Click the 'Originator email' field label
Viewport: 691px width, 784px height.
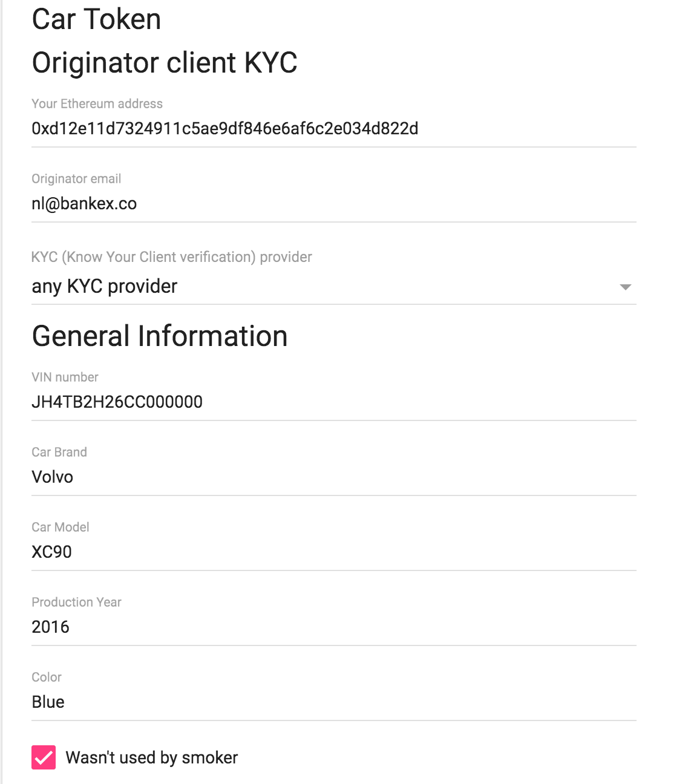tap(76, 179)
